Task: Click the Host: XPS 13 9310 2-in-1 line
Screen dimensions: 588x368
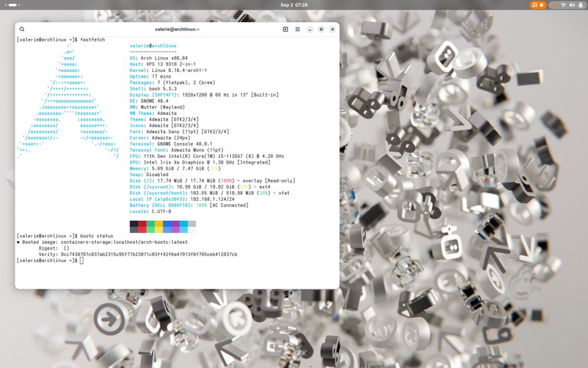Action: (x=163, y=64)
